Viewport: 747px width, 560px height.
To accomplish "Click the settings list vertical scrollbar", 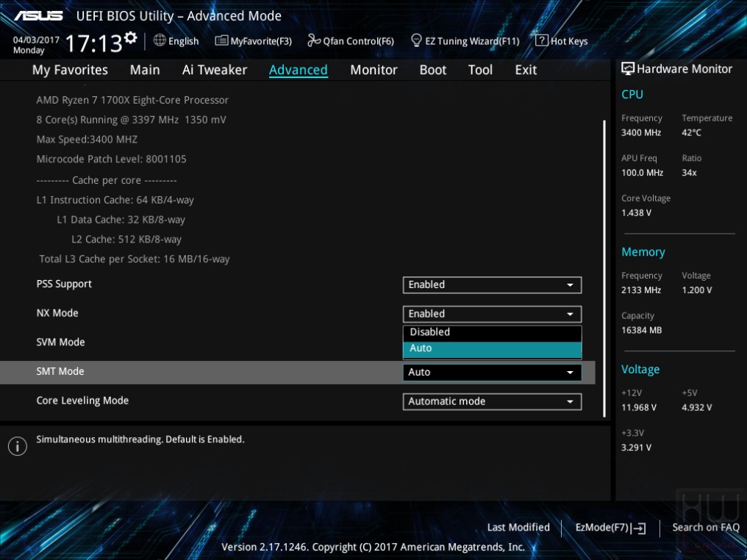I will point(604,268).
